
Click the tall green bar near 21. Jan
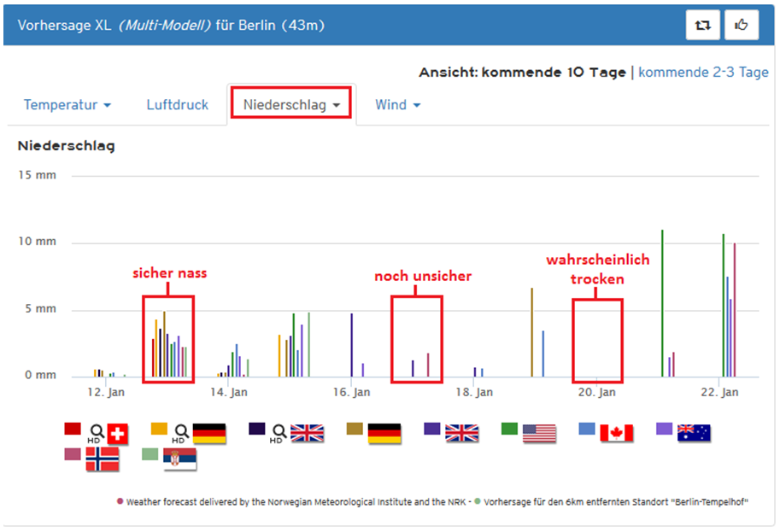pyautogui.click(x=662, y=302)
